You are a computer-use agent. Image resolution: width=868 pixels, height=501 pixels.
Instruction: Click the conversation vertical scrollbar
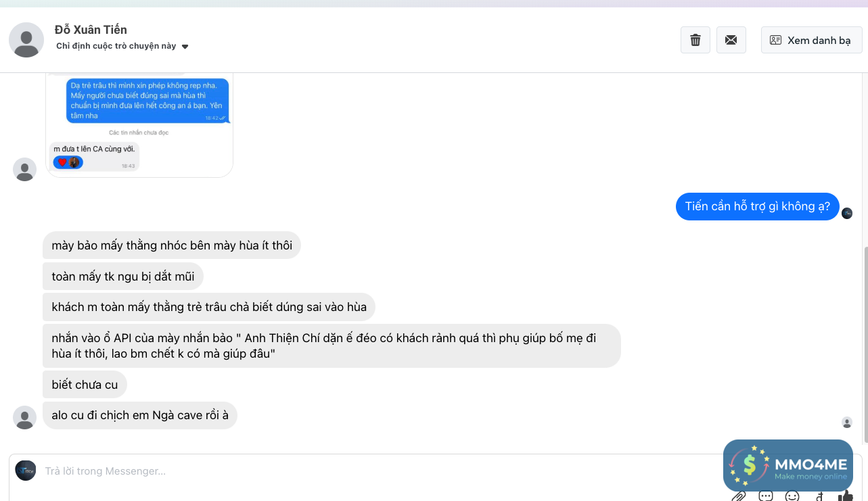(x=864, y=338)
